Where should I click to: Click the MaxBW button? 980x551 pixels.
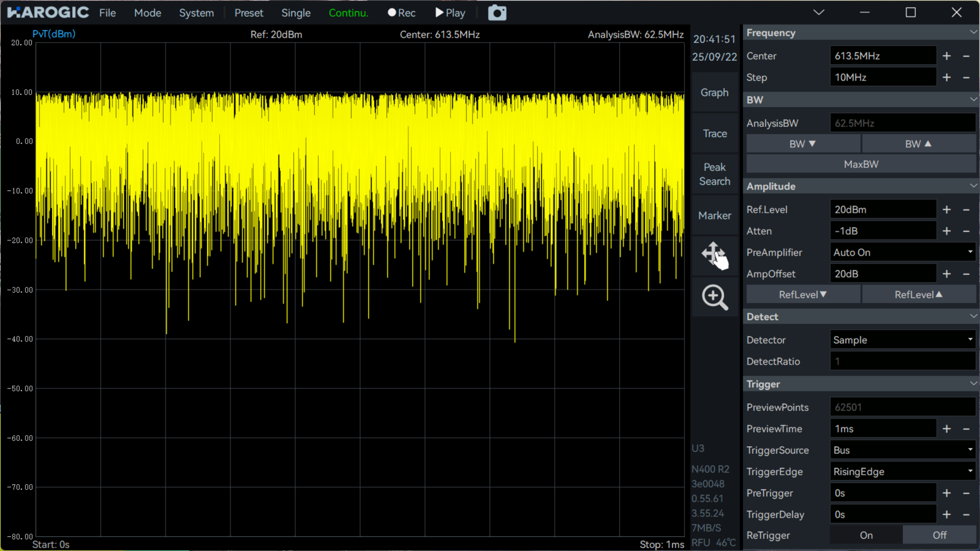pos(861,164)
